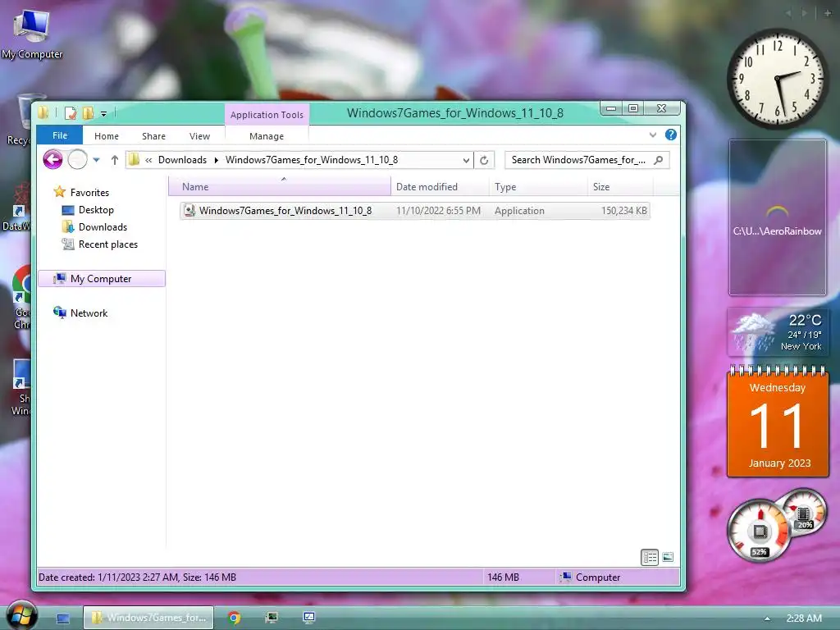Sort by the Size column header
The height and width of the screenshot is (630, 840).
pos(620,187)
